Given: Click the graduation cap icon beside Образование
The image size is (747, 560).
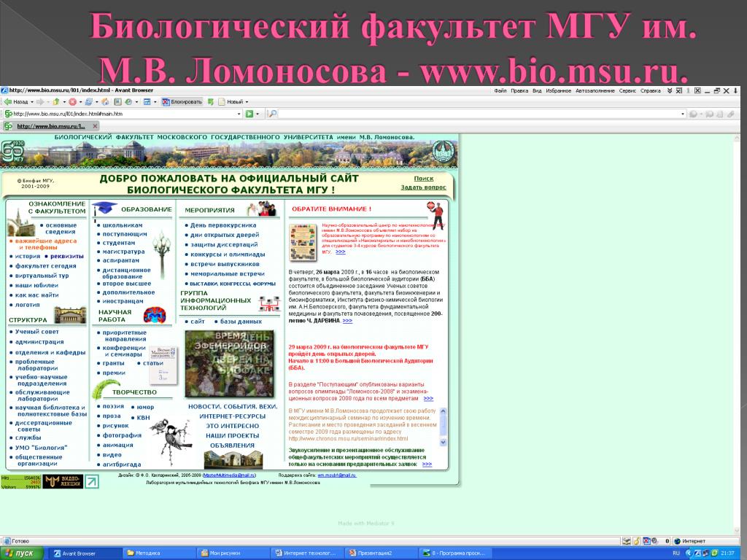Looking at the screenshot, I should [x=104, y=208].
